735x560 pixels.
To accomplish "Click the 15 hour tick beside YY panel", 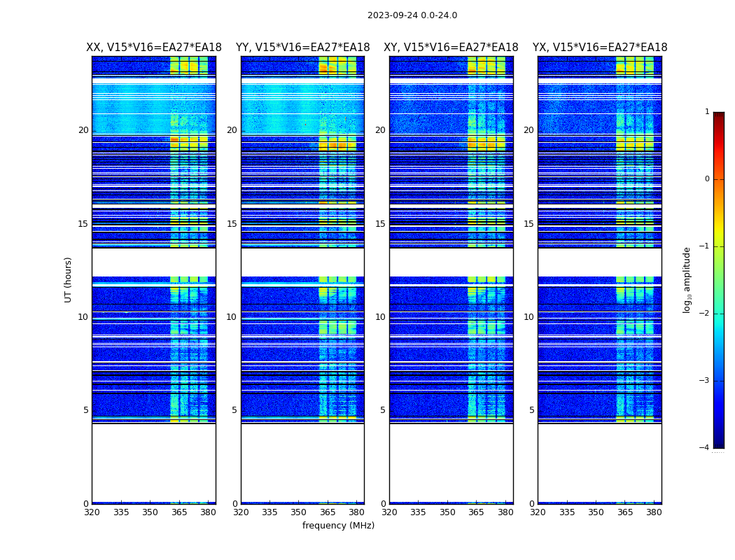I will [232, 224].
